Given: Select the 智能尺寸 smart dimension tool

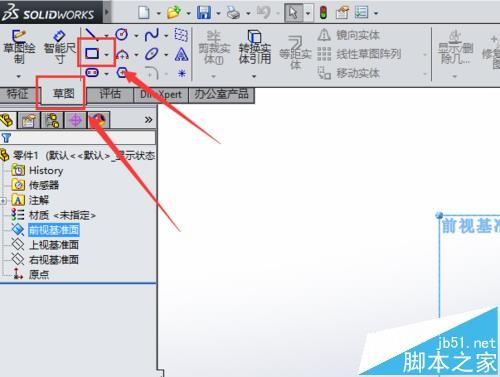Looking at the screenshot, I should point(60,47).
